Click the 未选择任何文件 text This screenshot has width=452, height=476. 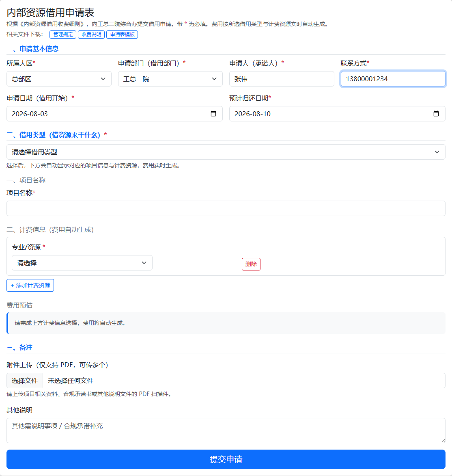pos(71,381)
